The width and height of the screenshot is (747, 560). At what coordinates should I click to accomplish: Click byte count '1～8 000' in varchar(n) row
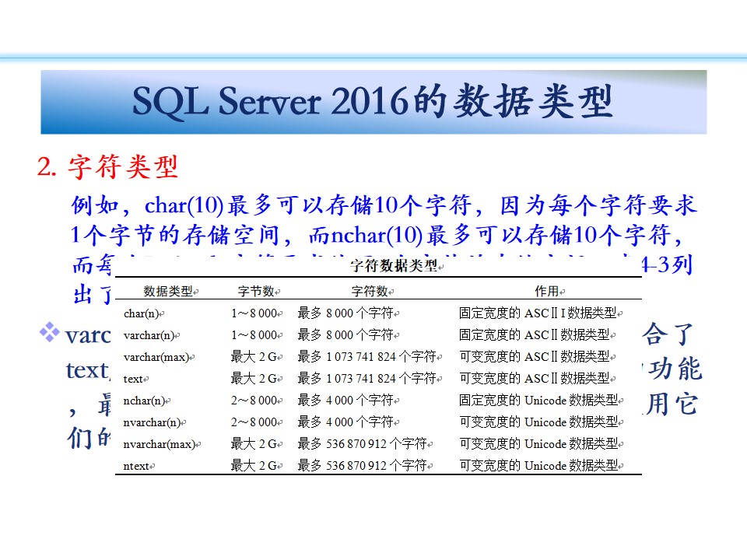(254, 335)
